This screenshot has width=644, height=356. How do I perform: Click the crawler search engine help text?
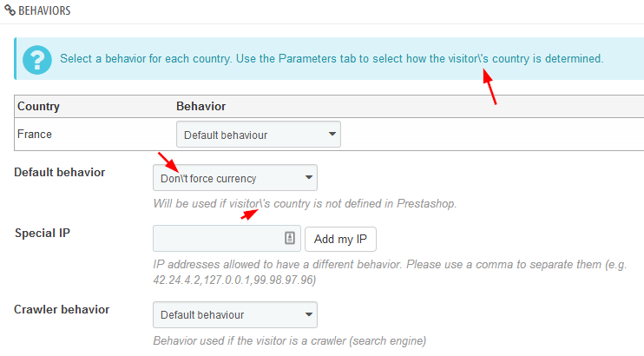pyautogui.click(x=289, y=340)
